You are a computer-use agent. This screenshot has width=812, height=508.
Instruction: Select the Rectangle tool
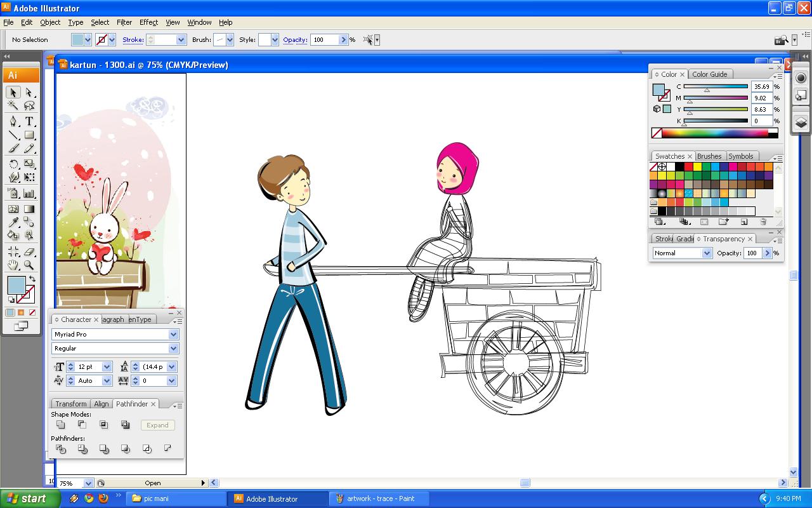pyautogui.click(x=29, y=135)
